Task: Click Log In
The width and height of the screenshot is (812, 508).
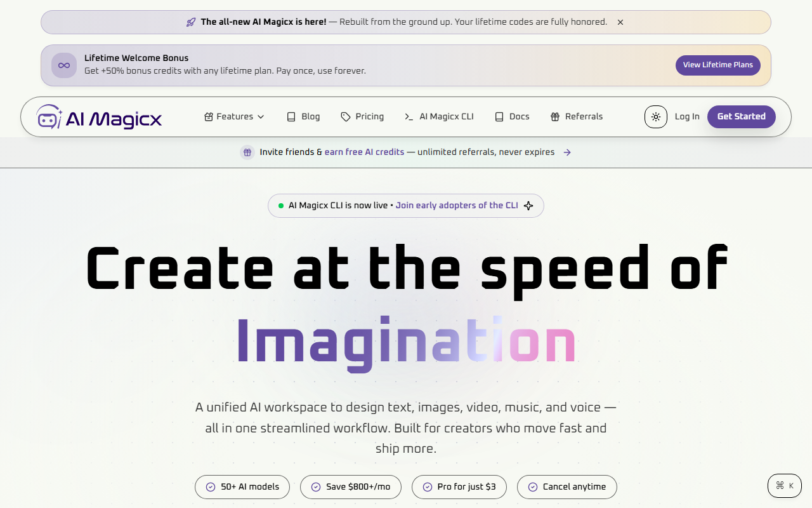Action: pos(687,117)
